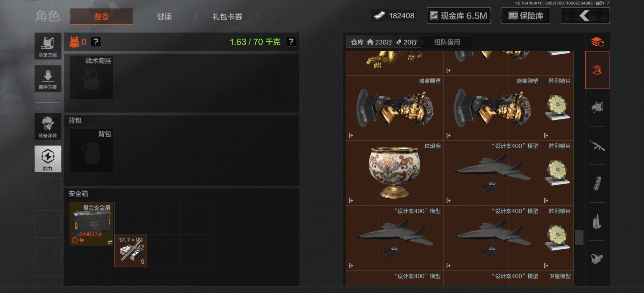Click the warehouse scrollbar handle
Viewport: 644px width, 293px height.
coord(579,237)
